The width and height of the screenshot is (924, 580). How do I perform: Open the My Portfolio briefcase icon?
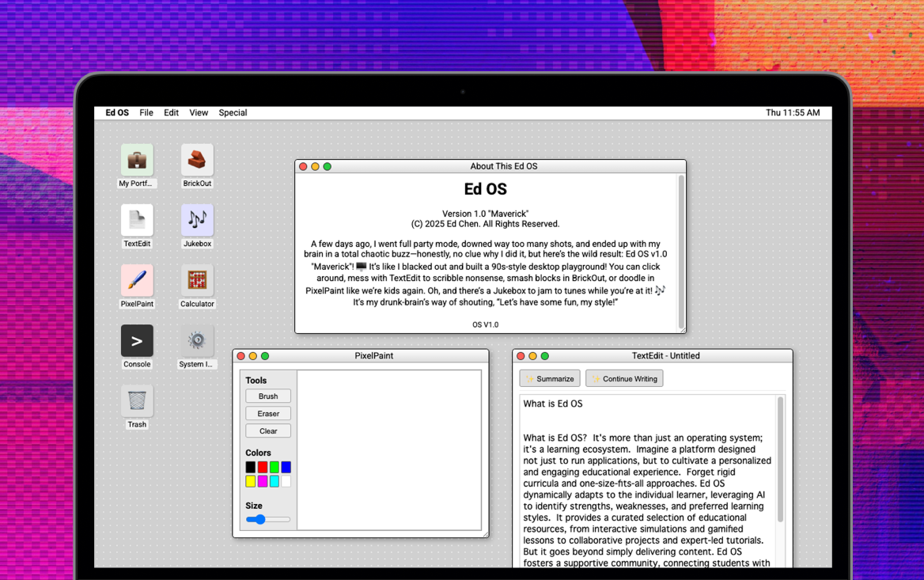tap(137, 161)
